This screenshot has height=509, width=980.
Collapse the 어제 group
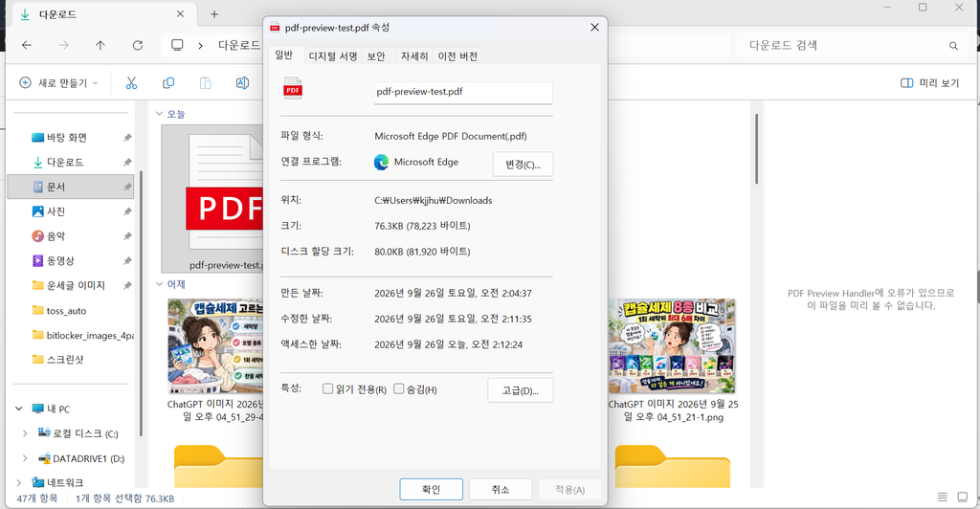160,284
